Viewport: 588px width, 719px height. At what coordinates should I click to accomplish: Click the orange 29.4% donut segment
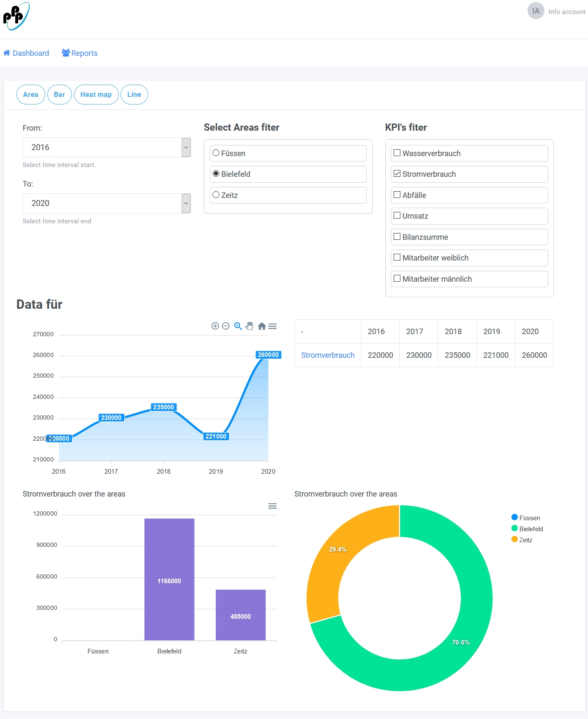338,549
